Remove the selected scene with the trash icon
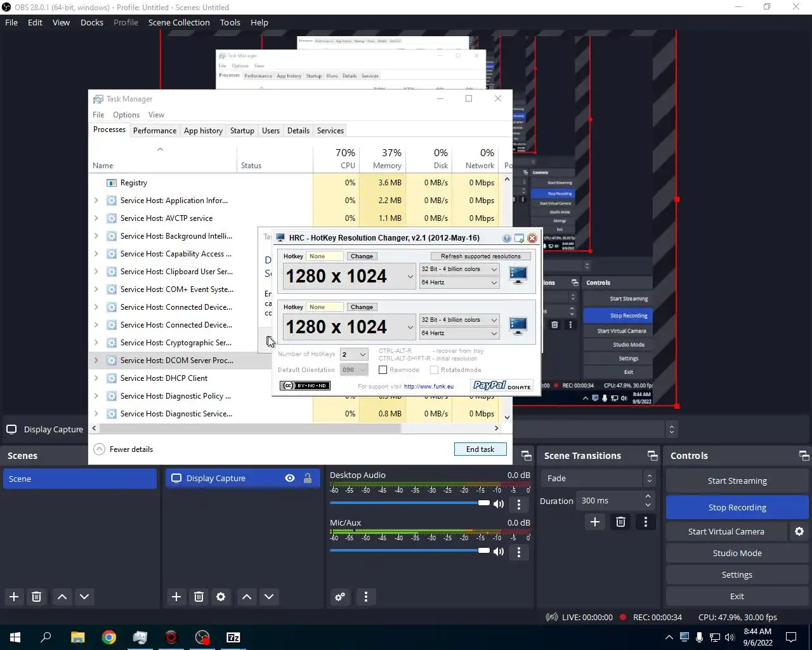 tap(37, 597)
